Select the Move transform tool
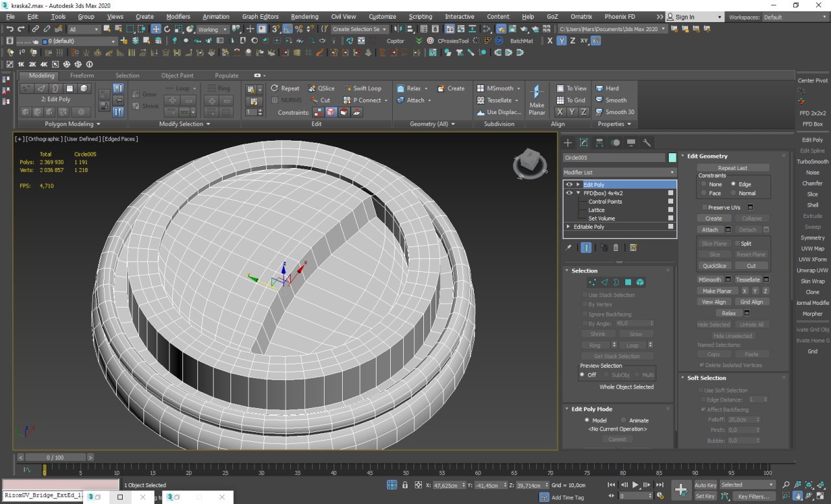 pyautogui.click(x=156, y=29)
